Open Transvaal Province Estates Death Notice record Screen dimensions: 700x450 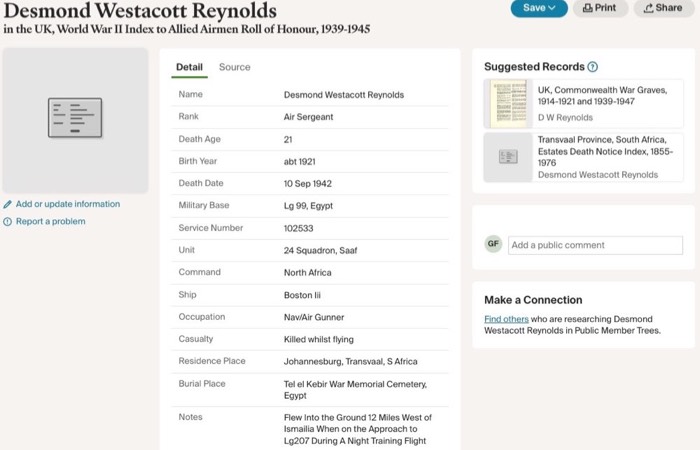pyautogui.click(x=605, y=151)
